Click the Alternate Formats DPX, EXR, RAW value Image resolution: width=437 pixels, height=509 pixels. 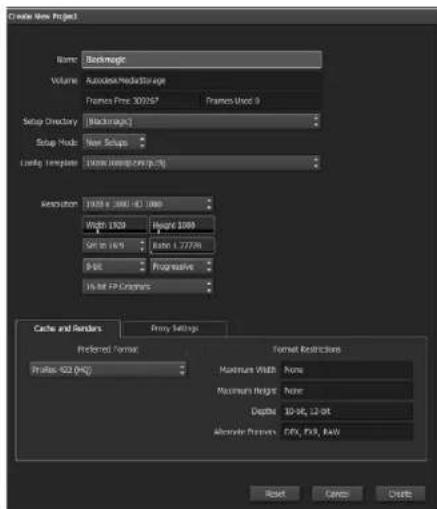tap(347, 432)
